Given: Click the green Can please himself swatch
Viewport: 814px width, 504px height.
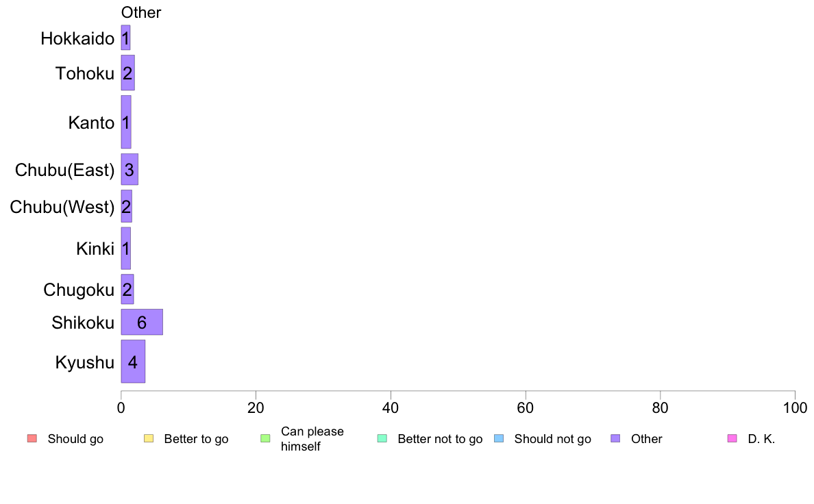Looking at the screenshot, I should pos(265,438).
